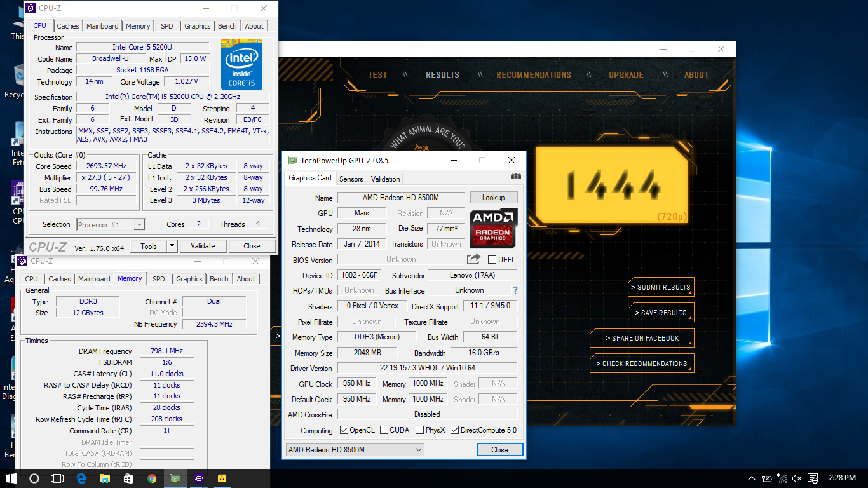
Task: Open the AMD Radeon HD 8500M GPU selector dropdown
Action: (x=355, y=450)
